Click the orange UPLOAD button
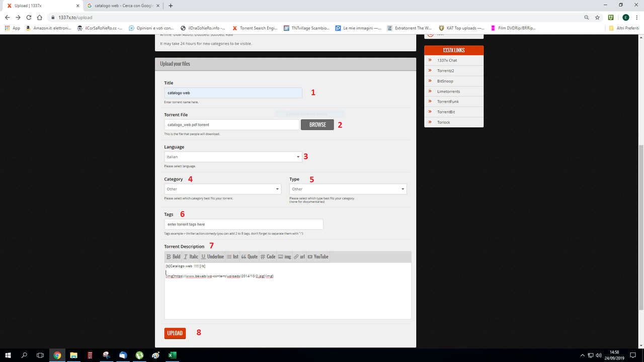This screenshot has width=644, height=362. pyautogui.click(x=175, y=333)
